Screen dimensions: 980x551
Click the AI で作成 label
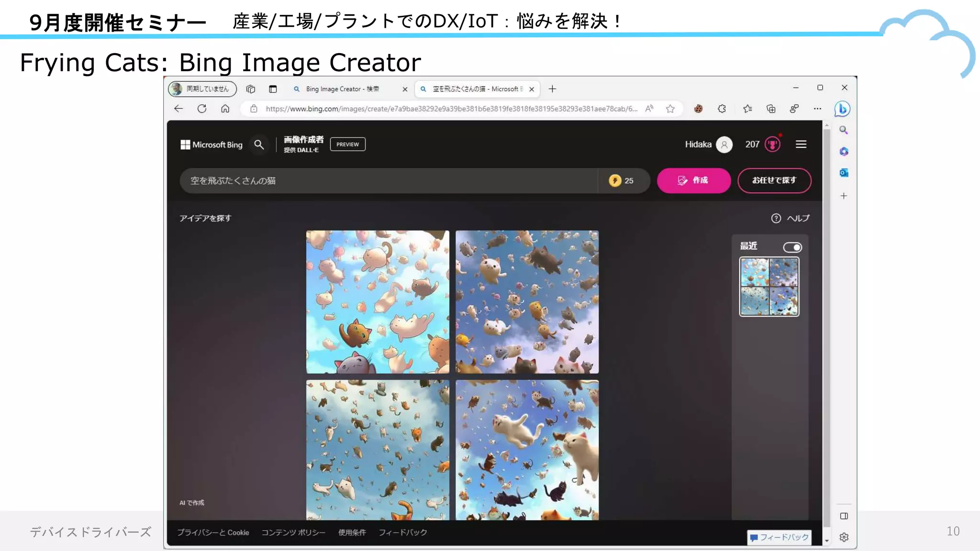click(191, 503)
